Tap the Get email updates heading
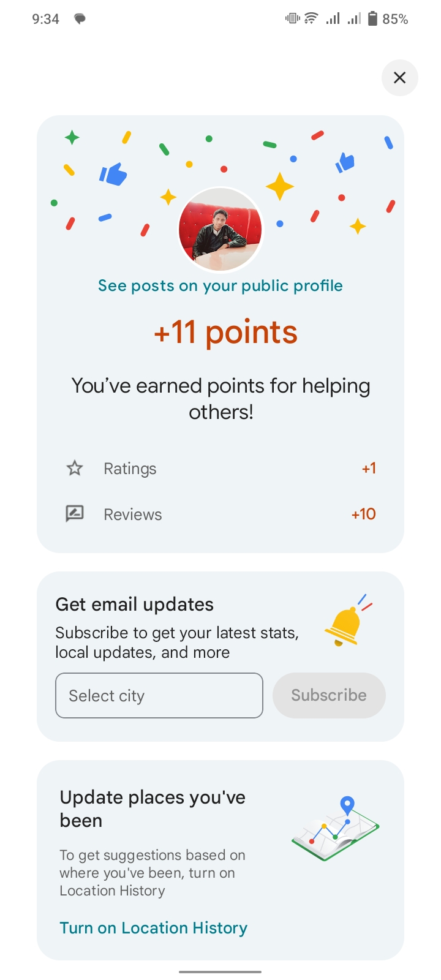 click(x=135, y=605)
